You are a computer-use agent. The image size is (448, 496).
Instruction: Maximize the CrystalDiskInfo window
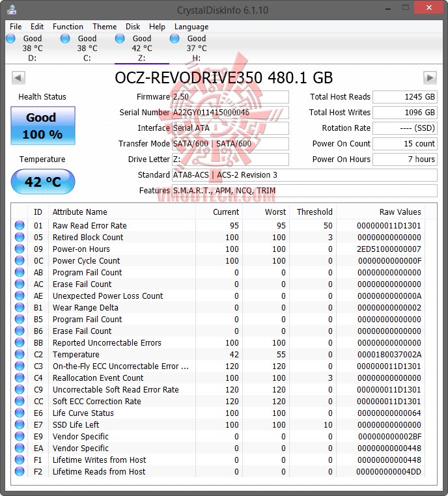406,8
